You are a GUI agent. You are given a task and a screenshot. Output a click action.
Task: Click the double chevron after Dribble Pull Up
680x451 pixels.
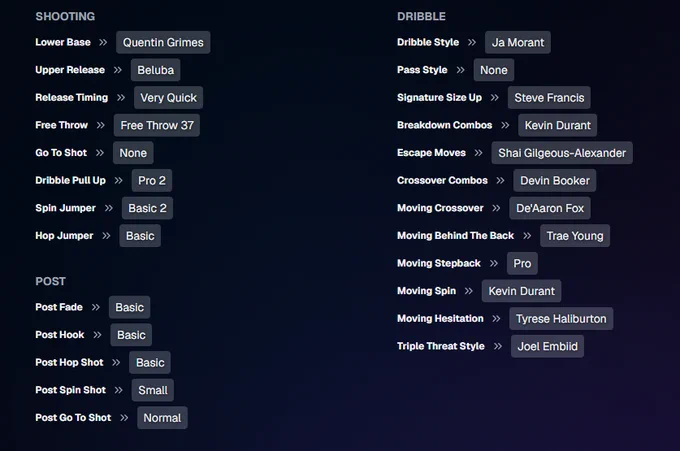(118, 180)
